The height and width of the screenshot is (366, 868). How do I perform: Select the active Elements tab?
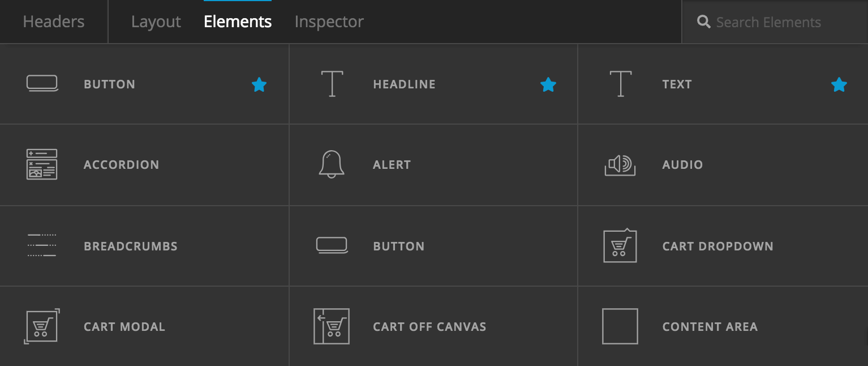(238, 22)
